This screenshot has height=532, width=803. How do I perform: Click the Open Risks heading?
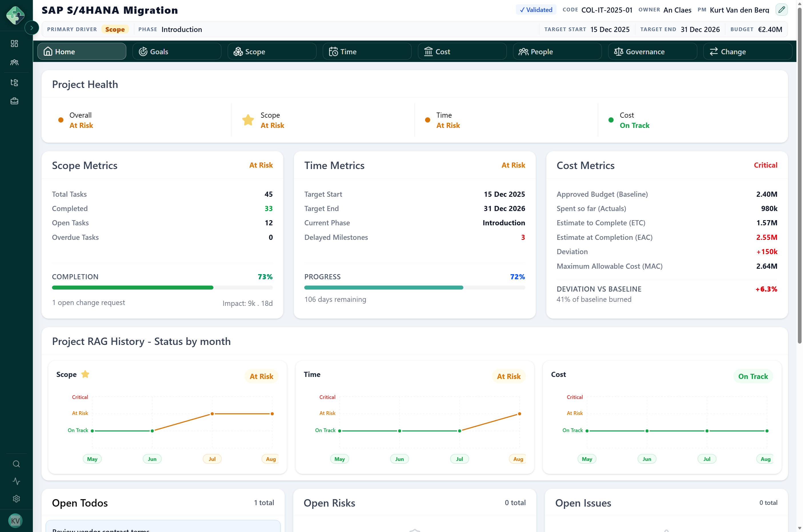pos(329,503)
